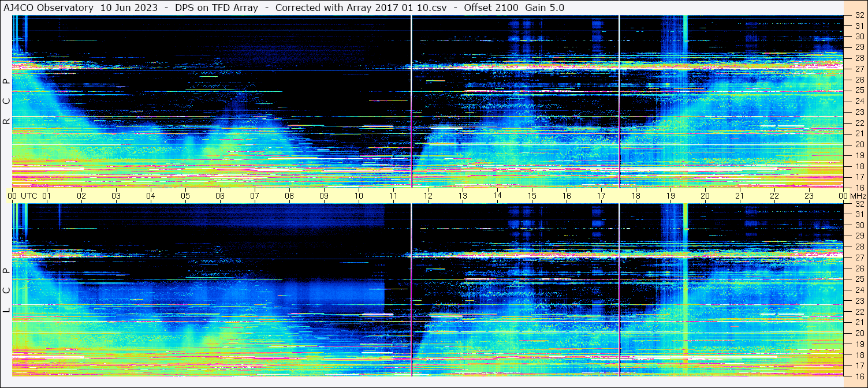The image size is (868, 388).
Task: Click the 19 hour tick on the time axis
Action: (x=670, y=196)
